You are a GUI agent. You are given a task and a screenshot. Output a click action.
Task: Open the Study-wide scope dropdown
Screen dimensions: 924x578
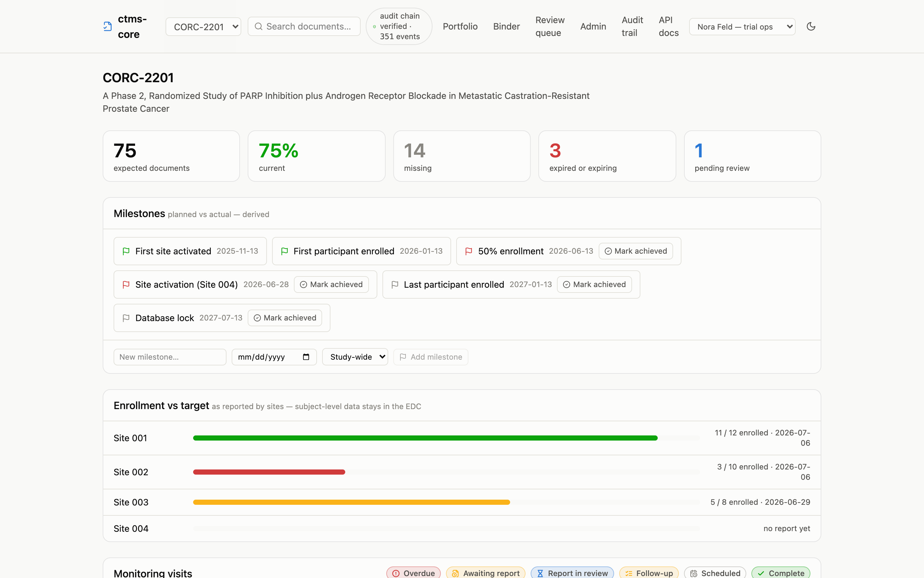(355, 357)
